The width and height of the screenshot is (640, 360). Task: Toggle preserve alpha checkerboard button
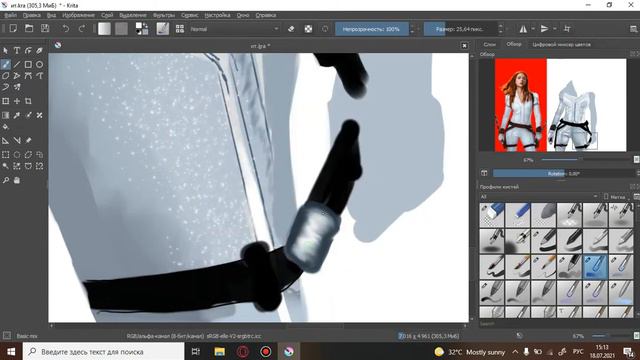308,29
